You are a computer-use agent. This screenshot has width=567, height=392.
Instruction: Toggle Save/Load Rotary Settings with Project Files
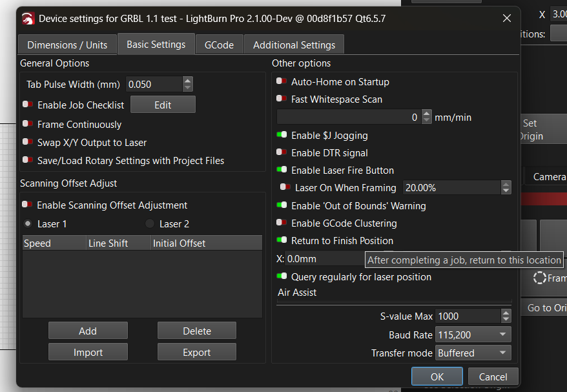click(28, 160)
